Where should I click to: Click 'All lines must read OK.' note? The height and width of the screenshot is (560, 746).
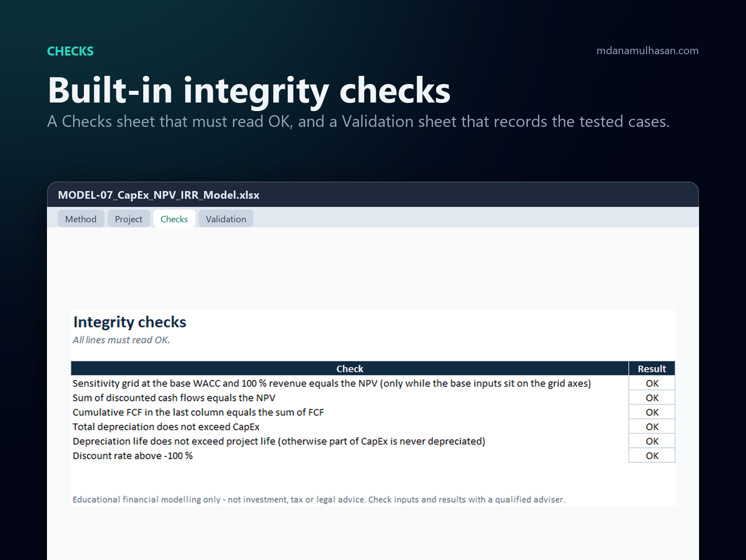point(121,340)
